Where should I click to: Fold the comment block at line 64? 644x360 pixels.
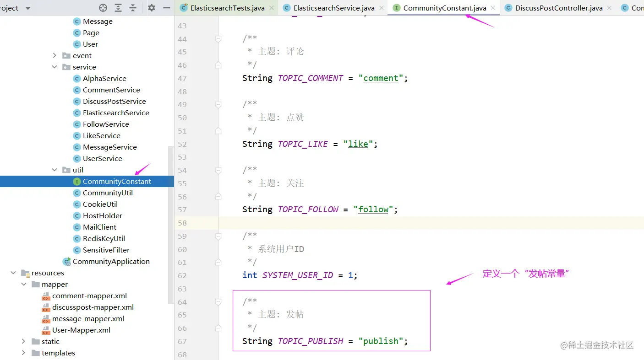218,302
